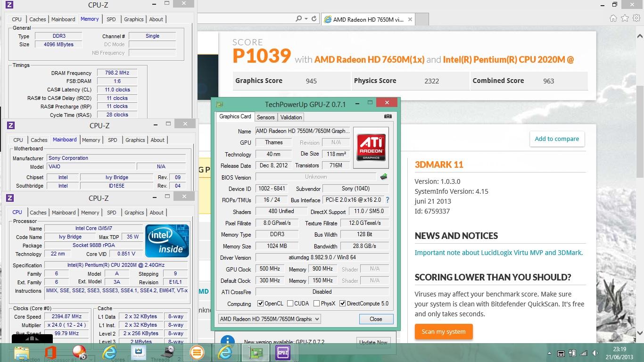Image resolution: width=644 pixels, height=362 pixels.
Task: Click the GPU Name field in GPU-Z
Action: point(303,131)
